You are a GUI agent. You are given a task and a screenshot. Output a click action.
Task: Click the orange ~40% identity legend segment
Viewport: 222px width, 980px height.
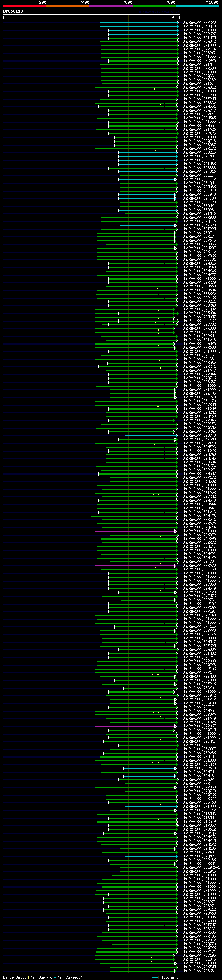pyautogui.click(x=68, y=6)
